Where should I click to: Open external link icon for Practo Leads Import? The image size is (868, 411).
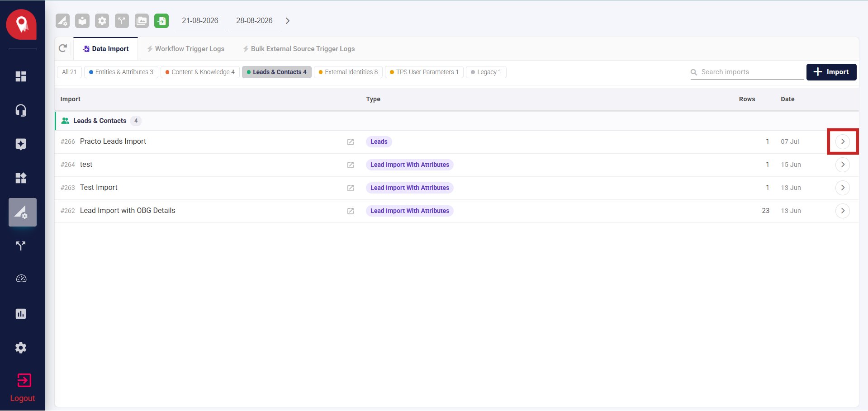(x=351, y=142)
